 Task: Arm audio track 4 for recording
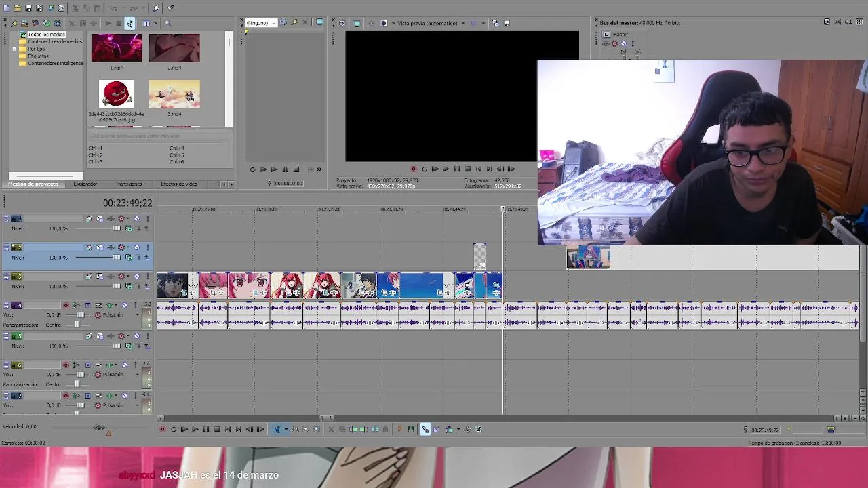(66, 306)
